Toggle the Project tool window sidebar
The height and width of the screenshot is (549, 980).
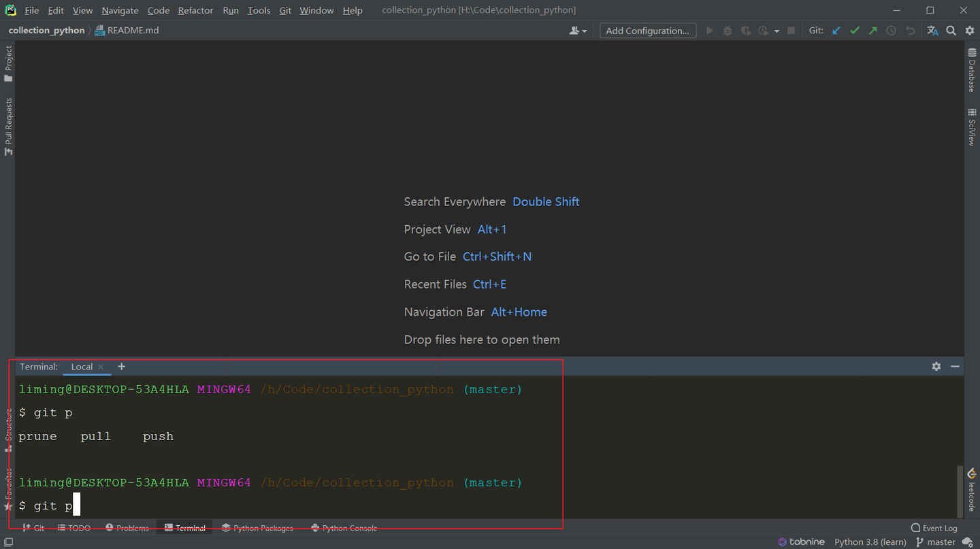tap(8, 63)
